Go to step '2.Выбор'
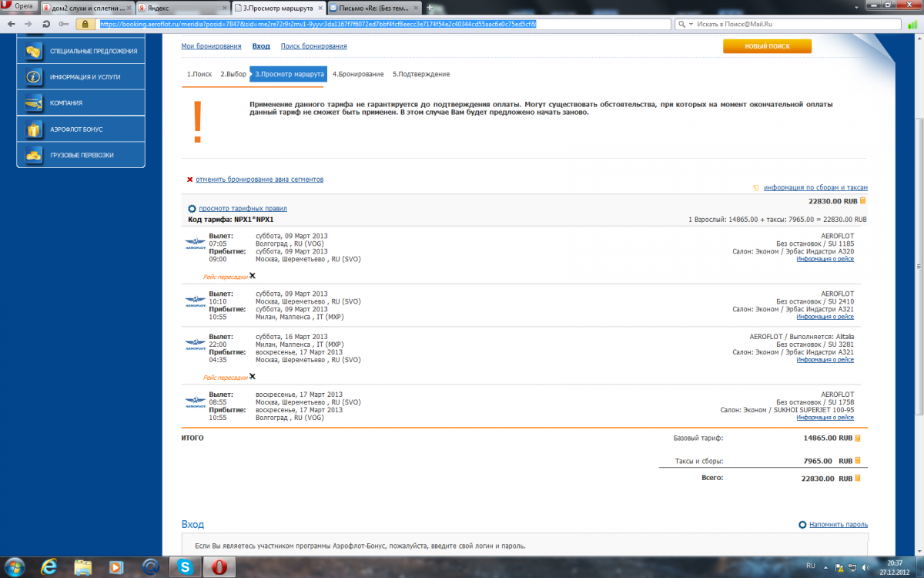Image resolution: width=924 pixels, height=578 pixels. [233, 74]
